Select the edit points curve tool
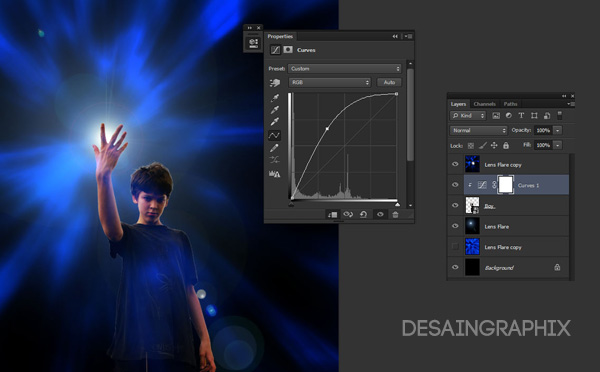This screenshot has width=600, height=372. pos(274,135)
